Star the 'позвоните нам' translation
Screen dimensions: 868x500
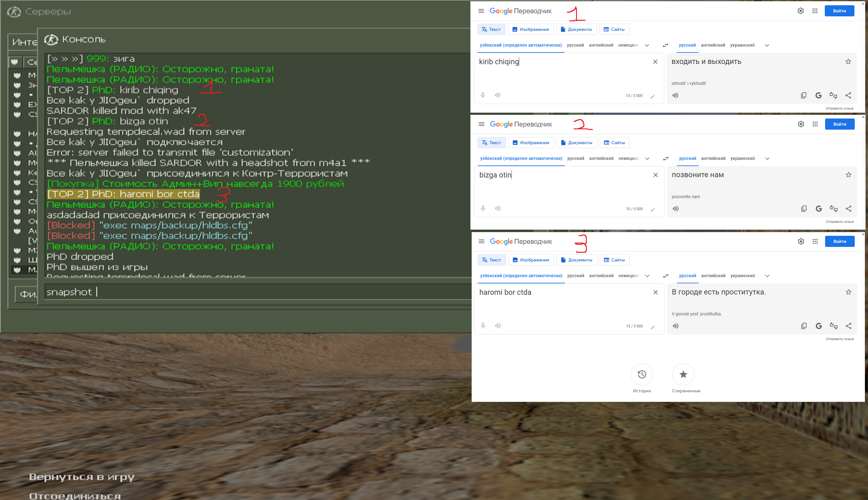click(849, 175)
